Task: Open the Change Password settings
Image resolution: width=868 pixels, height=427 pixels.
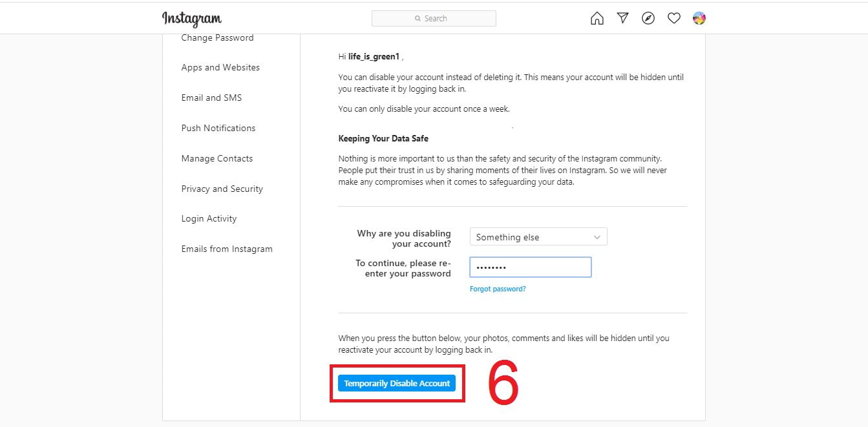Action: [217, 38]
